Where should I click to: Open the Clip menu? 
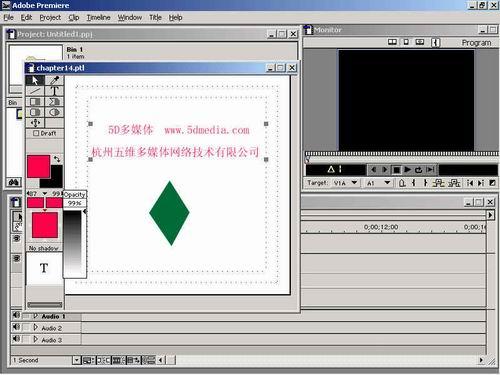tap(74, 17)
